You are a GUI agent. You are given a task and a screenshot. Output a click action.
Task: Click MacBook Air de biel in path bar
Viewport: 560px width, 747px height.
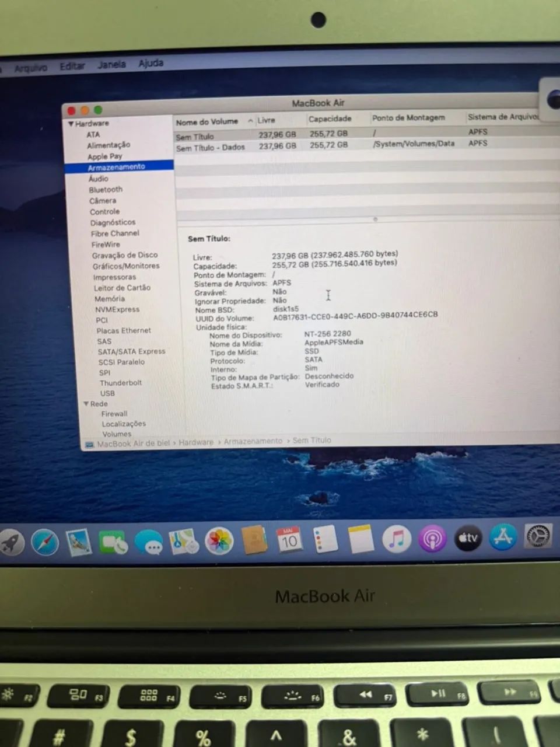[134, 444]
